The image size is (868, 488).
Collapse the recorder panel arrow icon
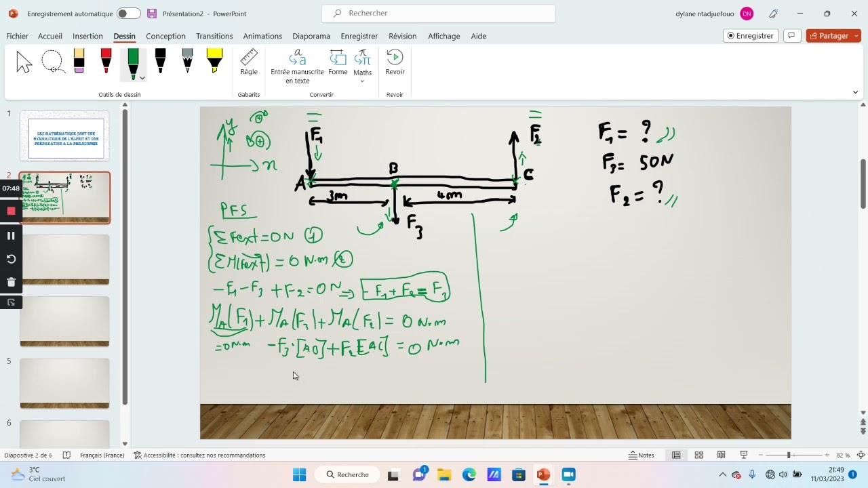(11, 302)
